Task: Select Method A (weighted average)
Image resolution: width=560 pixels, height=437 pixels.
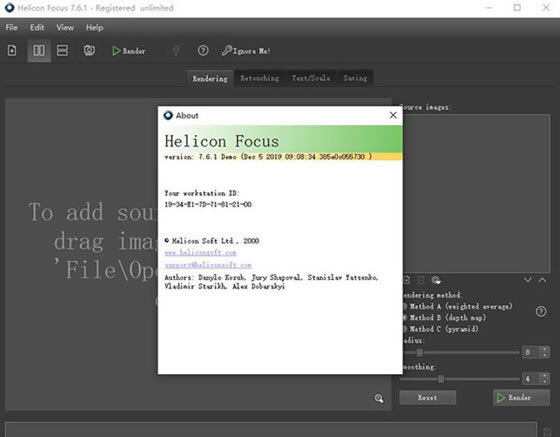Action: point(458,306)
